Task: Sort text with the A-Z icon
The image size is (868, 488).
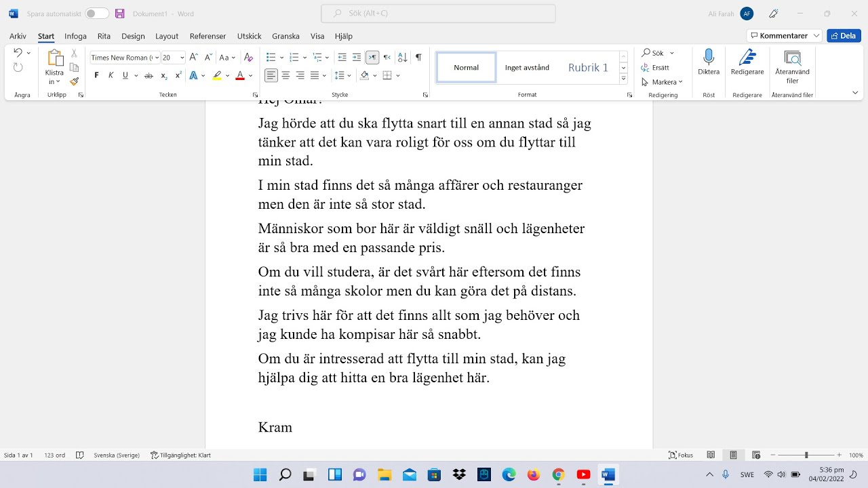Action: [x=402, y=58]
